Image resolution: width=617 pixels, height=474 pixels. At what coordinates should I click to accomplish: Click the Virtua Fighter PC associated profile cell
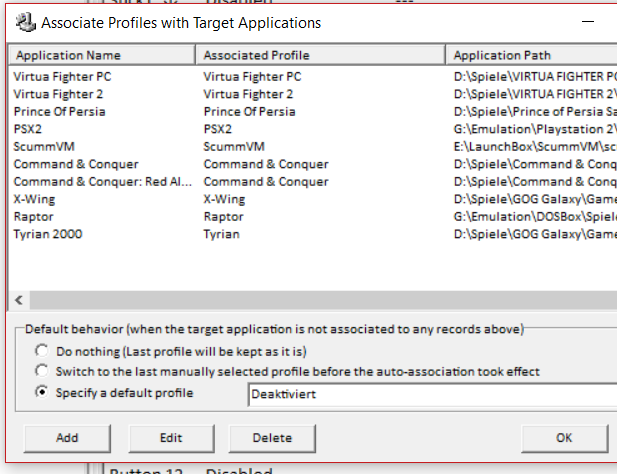pyautogui.click(x=252, y=76)
